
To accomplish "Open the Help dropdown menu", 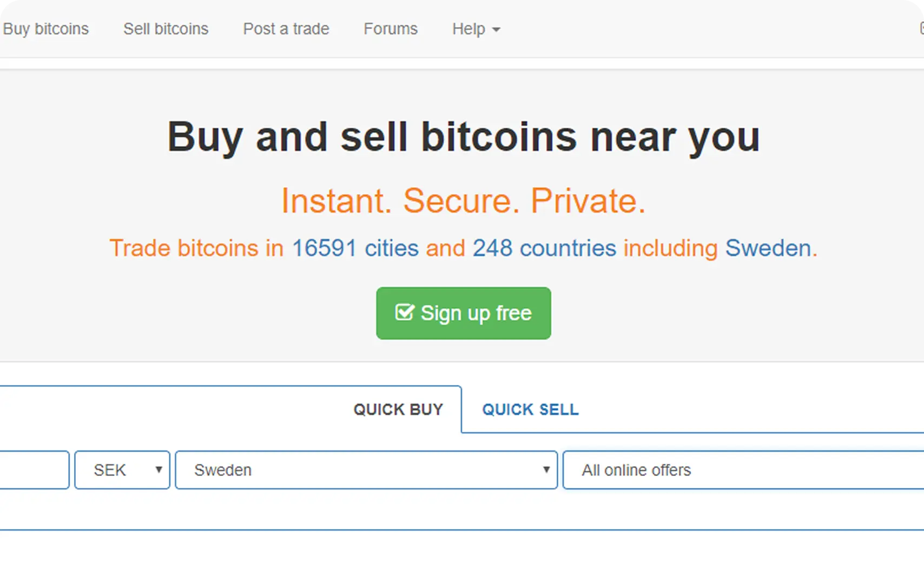I will 475,29.
